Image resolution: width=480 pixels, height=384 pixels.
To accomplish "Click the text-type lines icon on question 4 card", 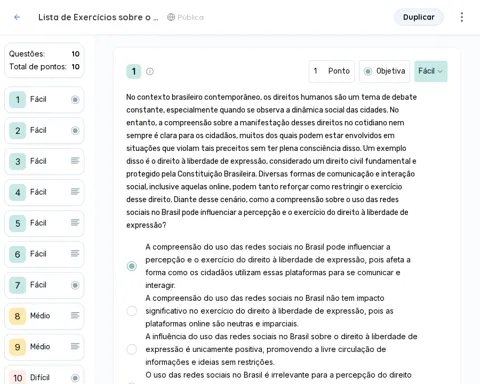I will pos(75,192).
